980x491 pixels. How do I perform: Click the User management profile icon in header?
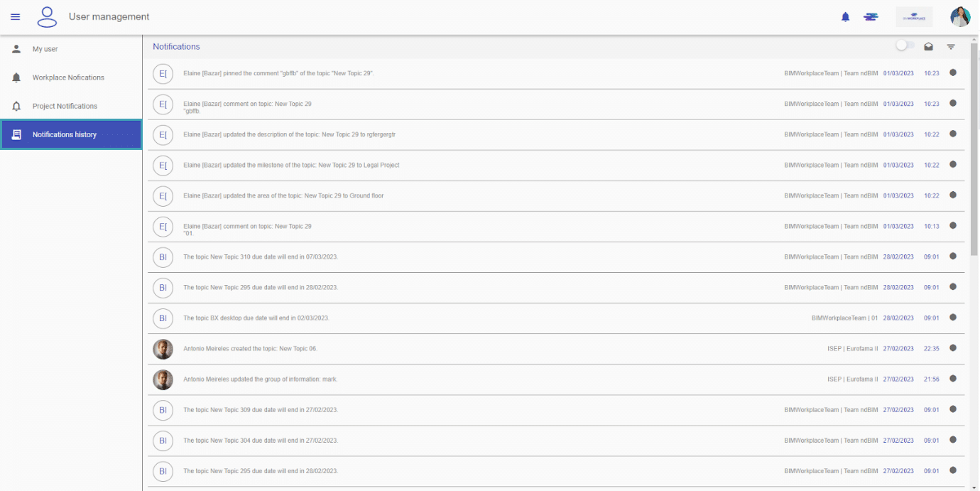coord(47,16)
